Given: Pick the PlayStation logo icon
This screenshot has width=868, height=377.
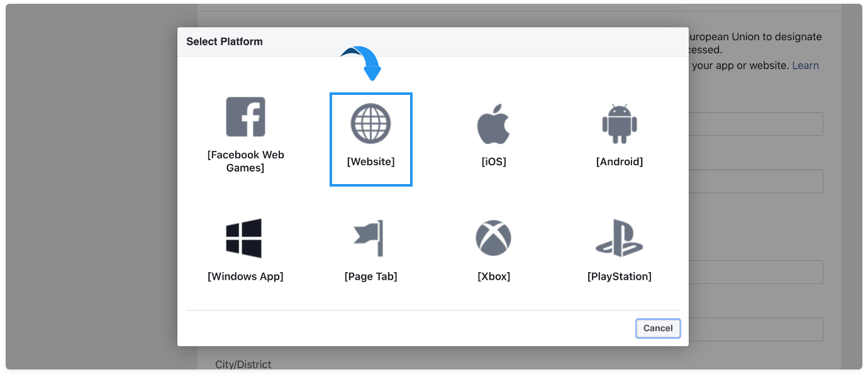Looking at the screenshot, I should click(x=619, y=238).
